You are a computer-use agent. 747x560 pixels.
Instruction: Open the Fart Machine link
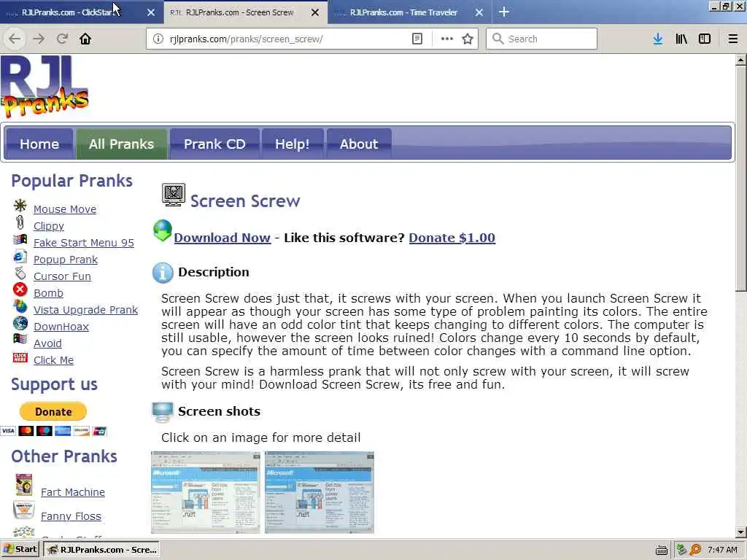point(72,492)
